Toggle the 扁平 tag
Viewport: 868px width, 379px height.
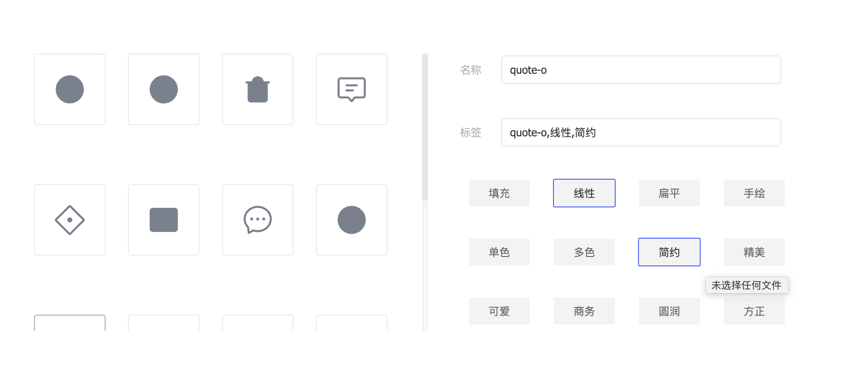pos(669,193)
